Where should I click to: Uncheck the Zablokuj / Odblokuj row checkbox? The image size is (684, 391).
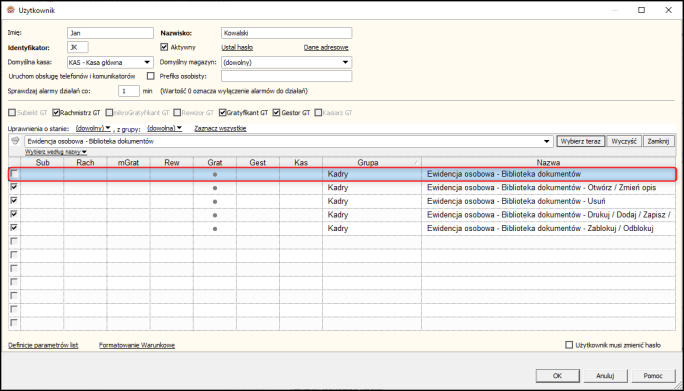click(14, 228)
